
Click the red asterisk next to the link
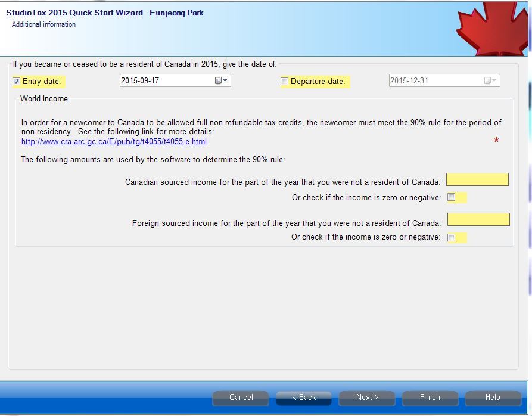[x=496, y=140]
